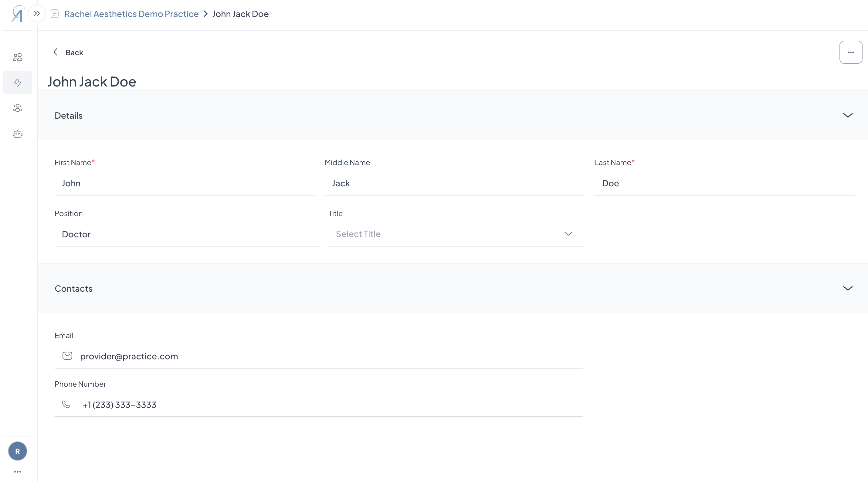Expand sidebar with double-chevron button

pyautogui.click(x=37, y=14)
